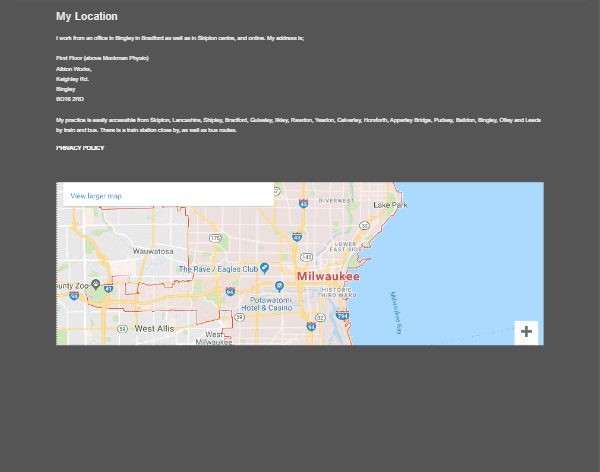
Task: Click the Milwaukee Bay water label
Action: point(396,313)
